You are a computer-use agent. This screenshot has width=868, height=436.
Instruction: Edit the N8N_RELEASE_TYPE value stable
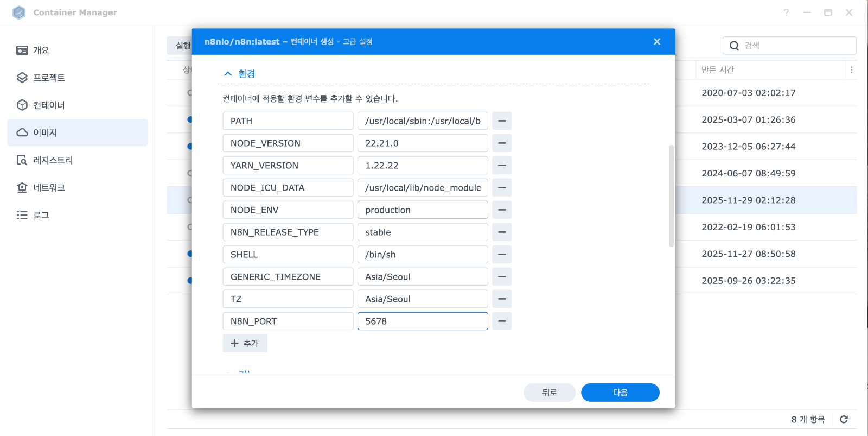[423, 232]
